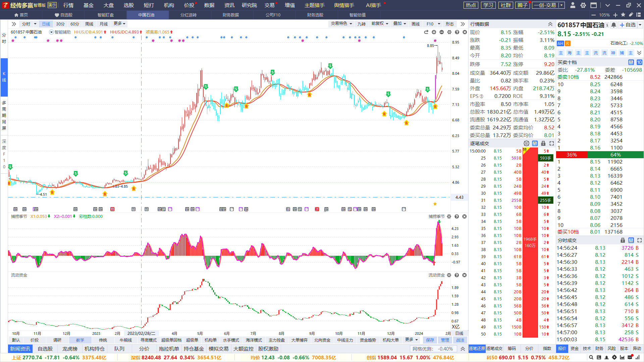644x362 pixels.
Task: Toggle 10-level depth in 买卖十档 header
Action: [x=639, y=62]
